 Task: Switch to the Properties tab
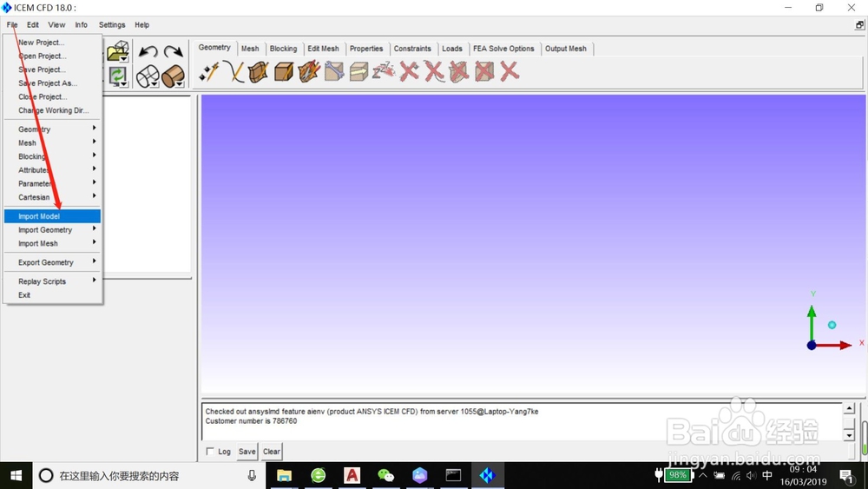pyautogui.click(x=366, y=49)
